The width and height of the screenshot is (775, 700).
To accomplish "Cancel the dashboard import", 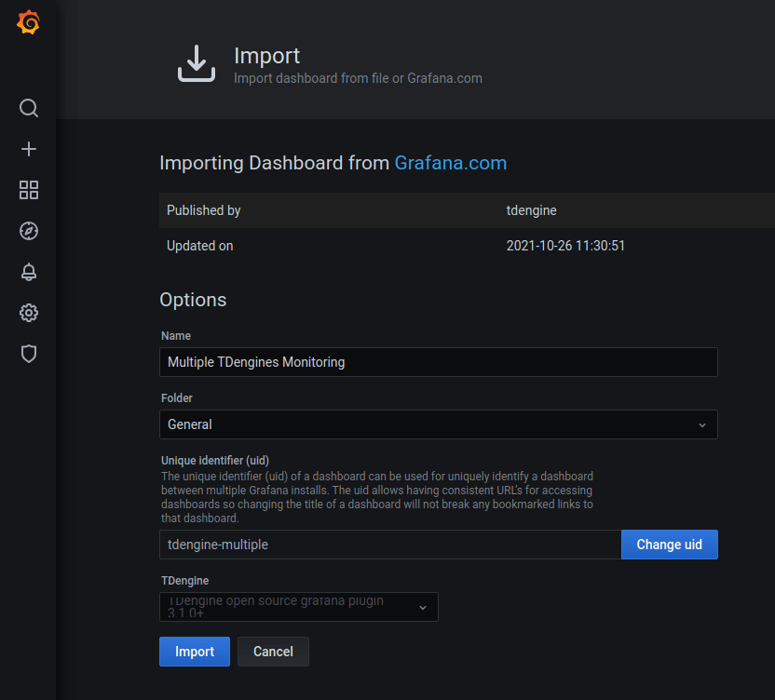I will tap(273, 652).
